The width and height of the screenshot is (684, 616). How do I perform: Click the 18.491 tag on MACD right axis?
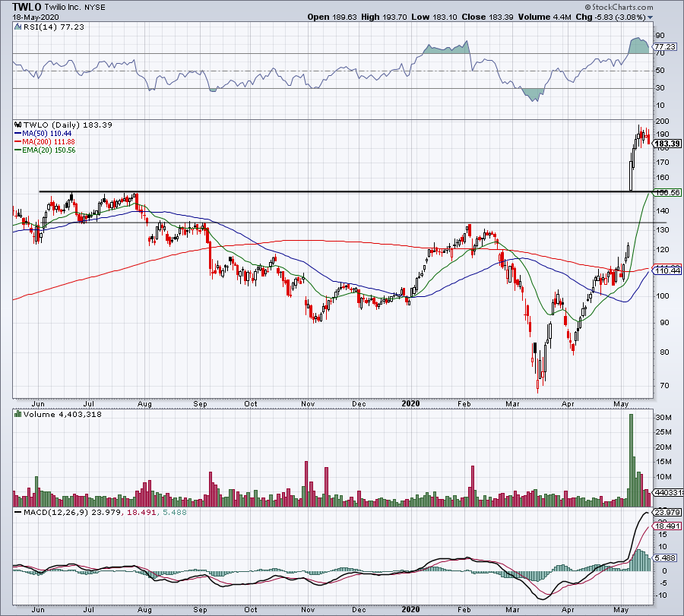(667, 526)
